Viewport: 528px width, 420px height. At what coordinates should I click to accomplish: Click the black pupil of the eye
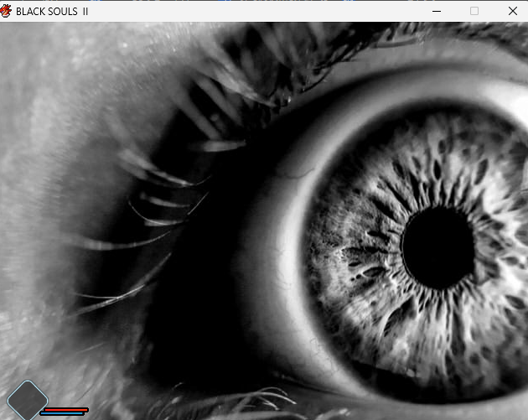click(x=438, y=247)
